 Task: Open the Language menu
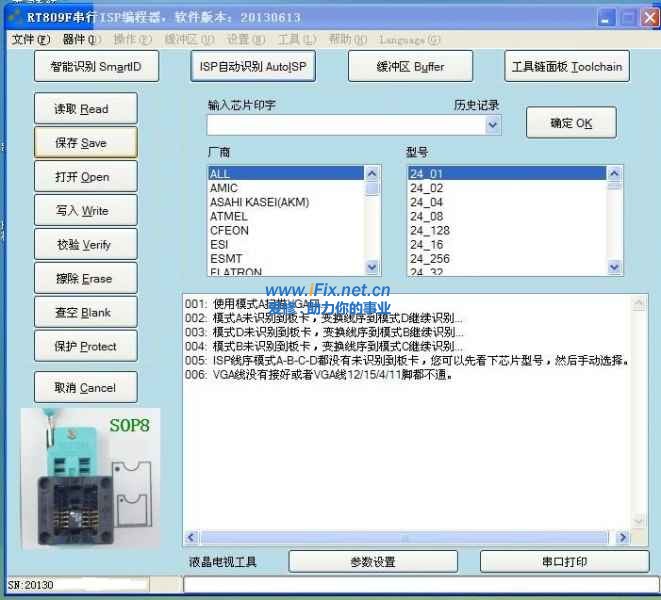pos(410,40)
